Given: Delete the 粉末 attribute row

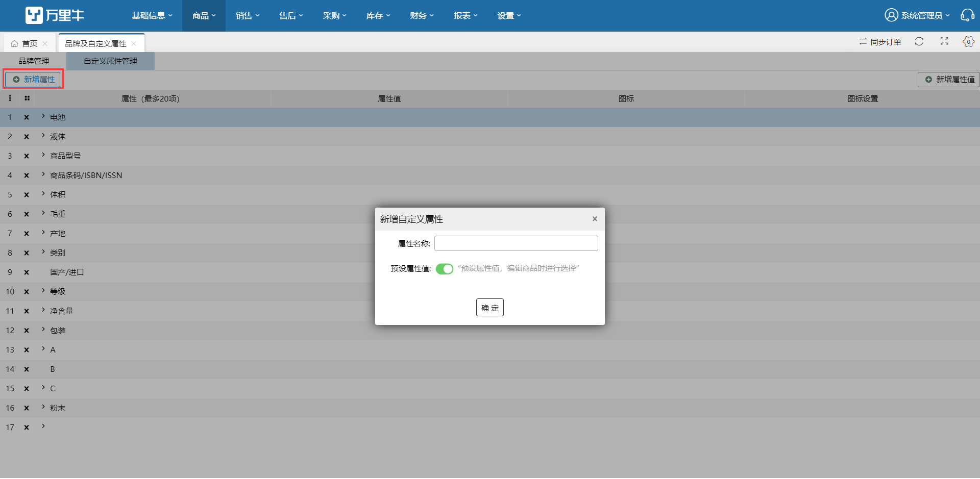Looking at the screenshot, I should 27,408.
